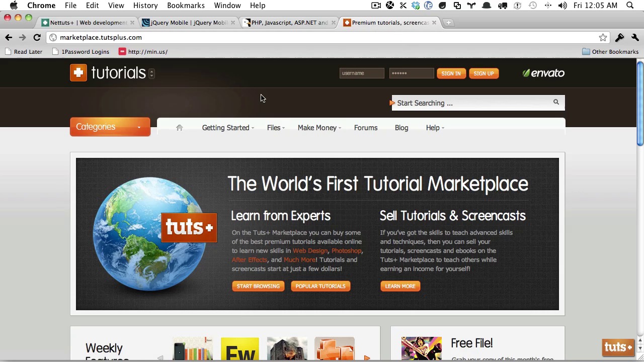Click the 1Password key extension icon
The width and height of the screenshot is (644, 362).
pyautogui.click(x=619, y=37)
